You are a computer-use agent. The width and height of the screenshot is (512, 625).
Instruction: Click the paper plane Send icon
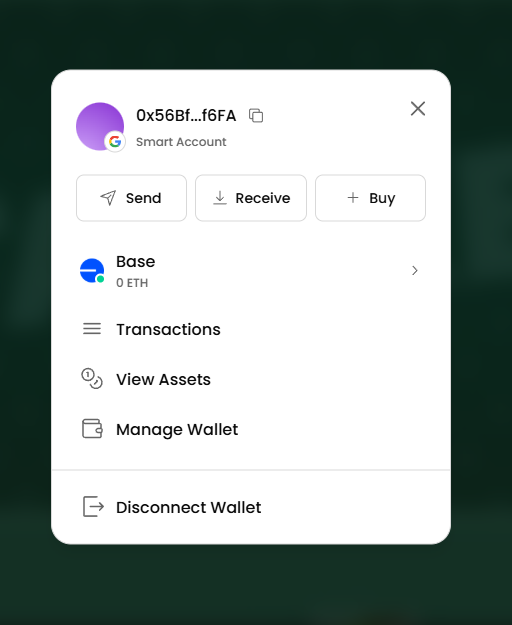(x=108, y=198)
